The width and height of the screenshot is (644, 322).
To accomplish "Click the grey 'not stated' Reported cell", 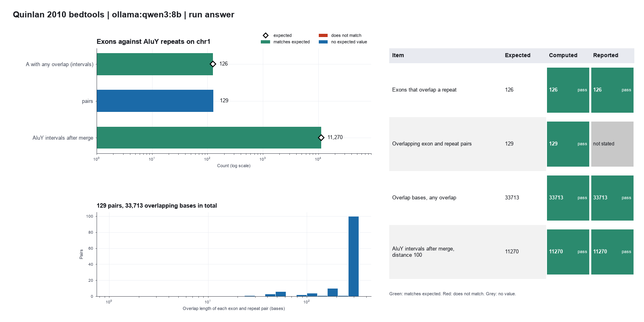I will (612, 144).
